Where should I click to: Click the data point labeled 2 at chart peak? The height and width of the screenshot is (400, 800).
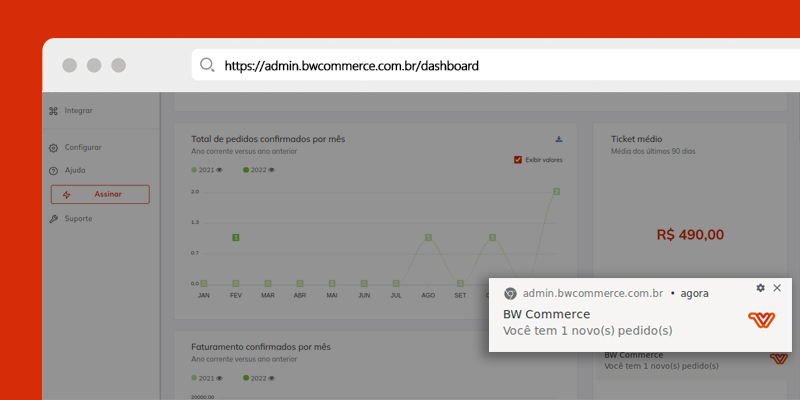(557, 191)
